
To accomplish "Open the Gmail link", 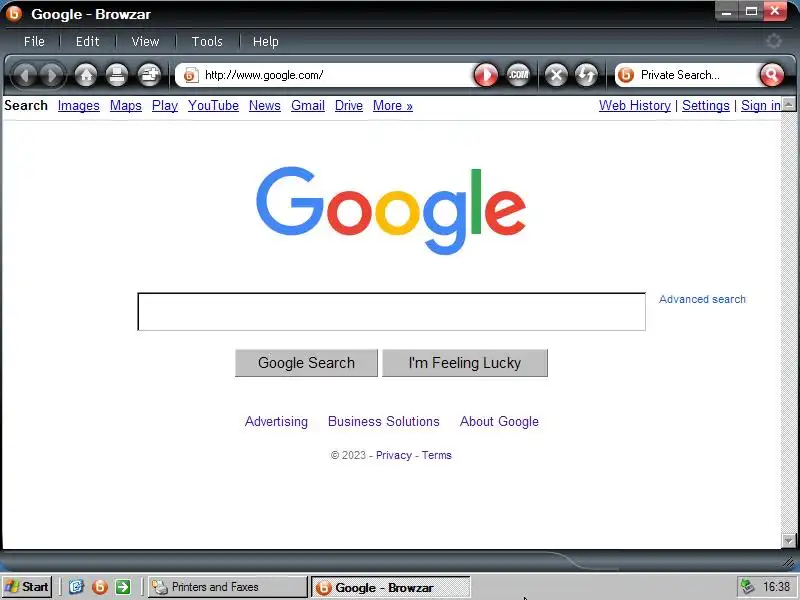I will pyautogui.click(x=308, y=106).
